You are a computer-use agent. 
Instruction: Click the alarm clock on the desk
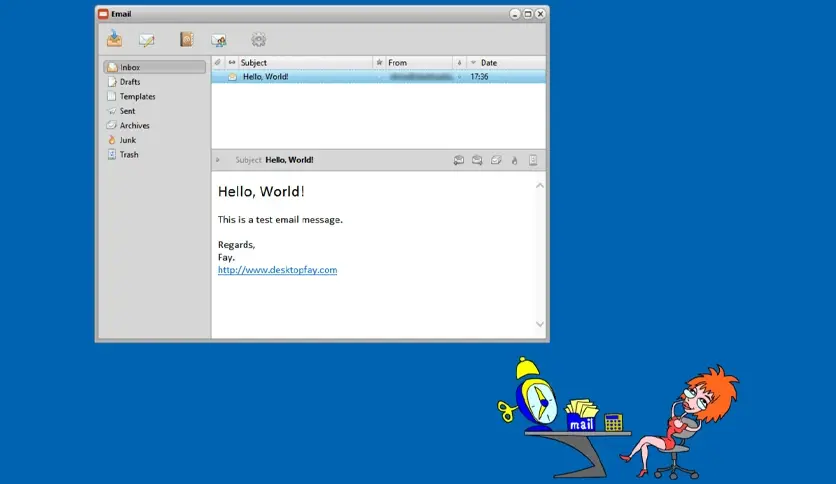point(528,394)
